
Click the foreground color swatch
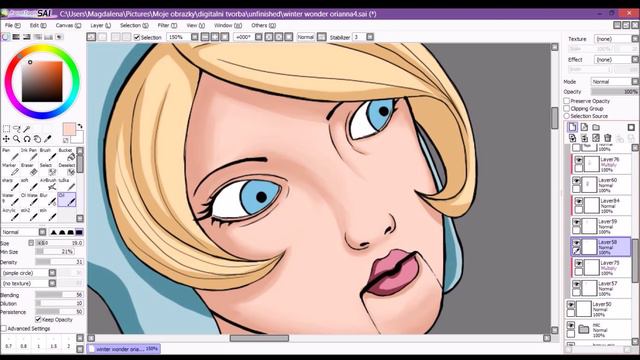click(x=69, y=129)
